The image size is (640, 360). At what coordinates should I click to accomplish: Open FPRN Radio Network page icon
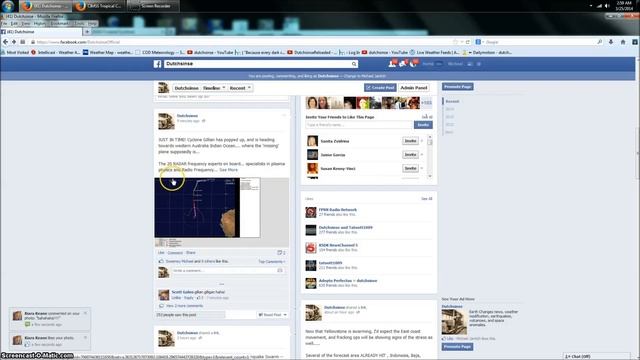[311, 212]
